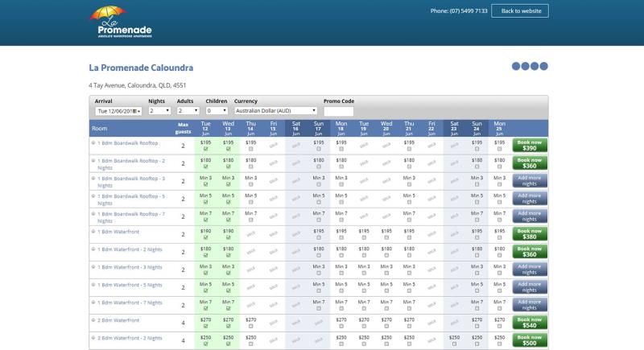
Task: Open the 2 Bdm Waterfront - 2 Nights room link
Action: (x=130, y=338)
